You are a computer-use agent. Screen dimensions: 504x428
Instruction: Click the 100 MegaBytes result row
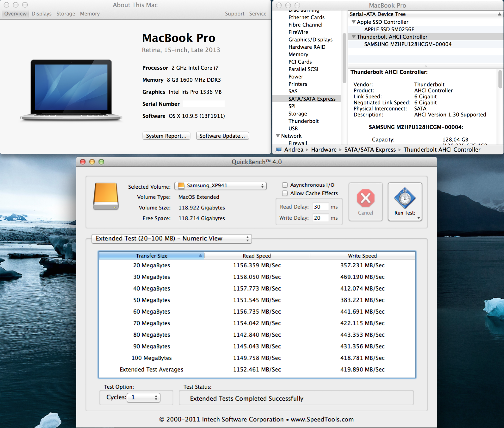click(x=257, y=358)
